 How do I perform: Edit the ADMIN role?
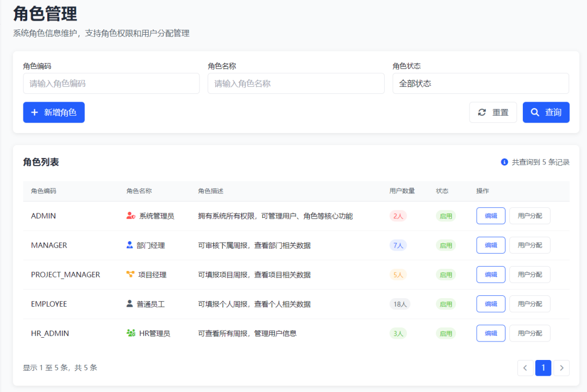point(491,216)
